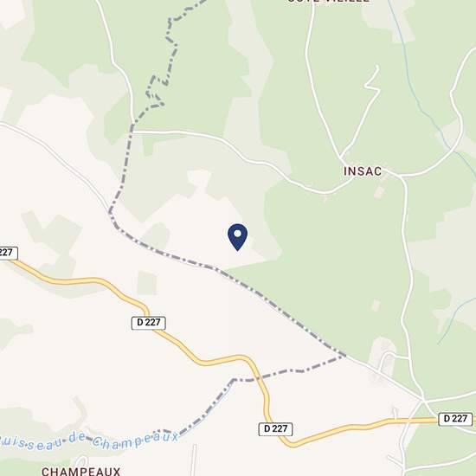Click the blue location pin marker

[x=237, y=237]
